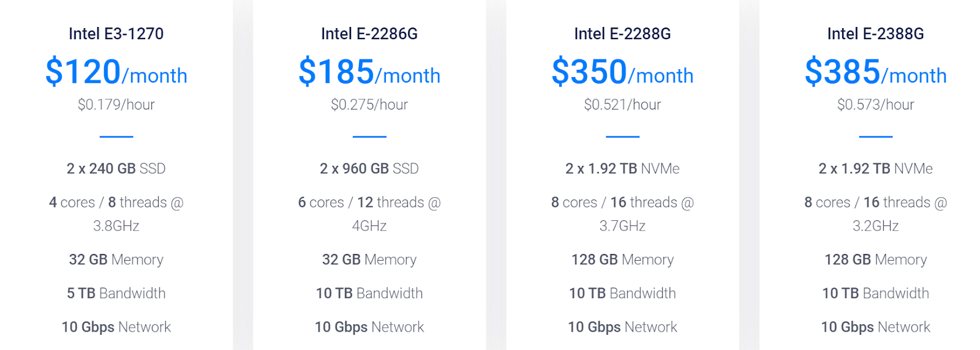Click the $185/month price
The width and height of the screenshot is (980, 350).
[369, 72]
